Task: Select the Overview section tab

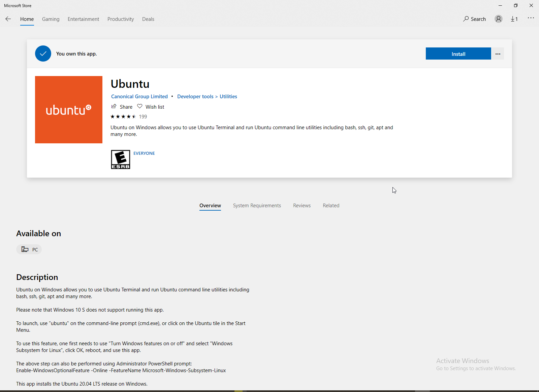Action: click(x=210, y=206)
